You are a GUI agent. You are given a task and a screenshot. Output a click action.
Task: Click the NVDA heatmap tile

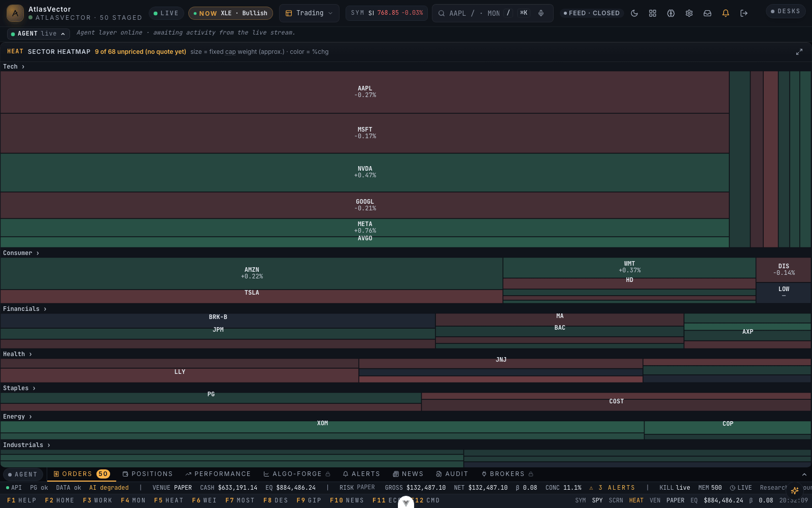(x=365, y=172)
